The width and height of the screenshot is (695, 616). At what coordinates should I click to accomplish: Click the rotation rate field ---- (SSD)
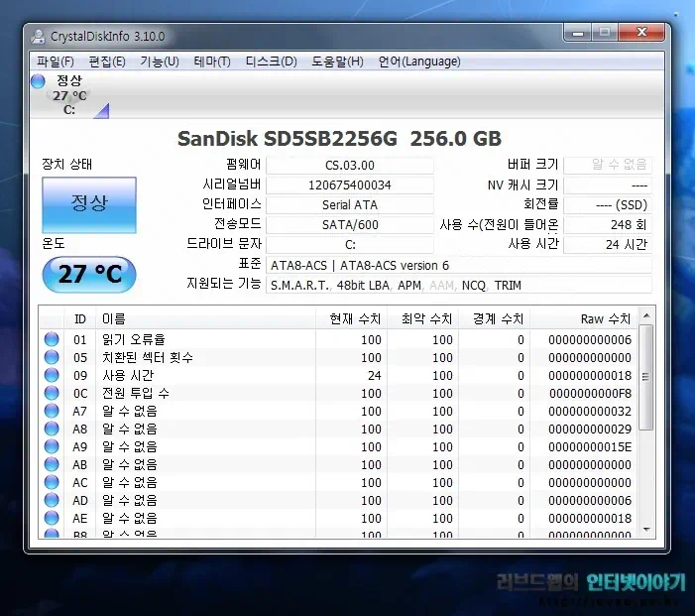(608, 205)
